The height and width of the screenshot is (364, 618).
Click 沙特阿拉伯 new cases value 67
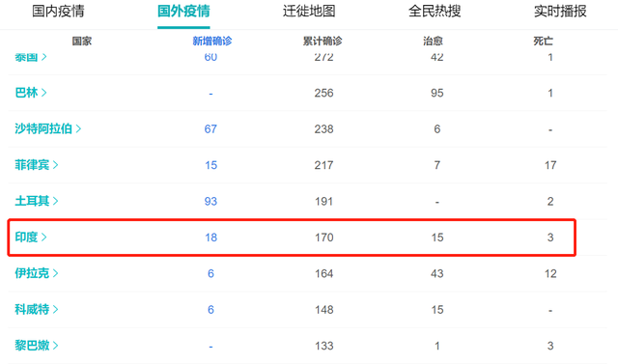click(211, 129)
